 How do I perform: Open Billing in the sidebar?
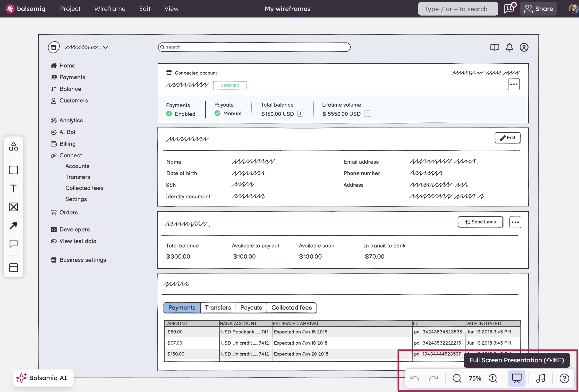tap(63, 144)
